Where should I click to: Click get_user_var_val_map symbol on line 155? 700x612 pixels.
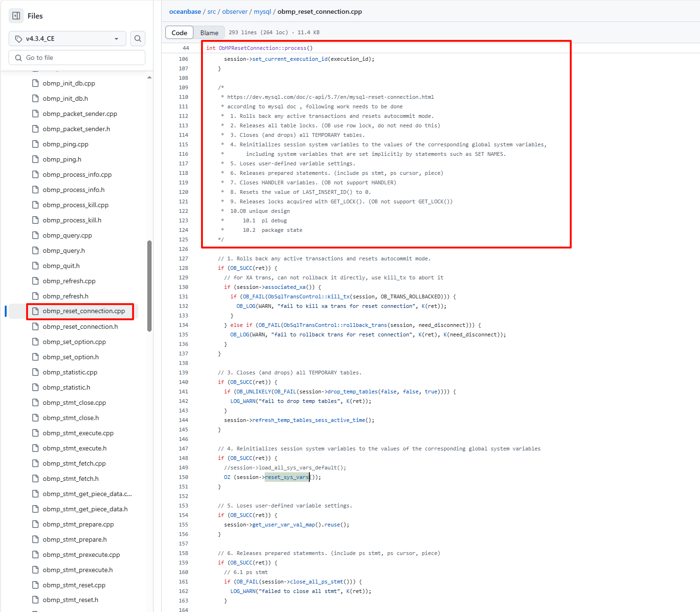[284, 525]
